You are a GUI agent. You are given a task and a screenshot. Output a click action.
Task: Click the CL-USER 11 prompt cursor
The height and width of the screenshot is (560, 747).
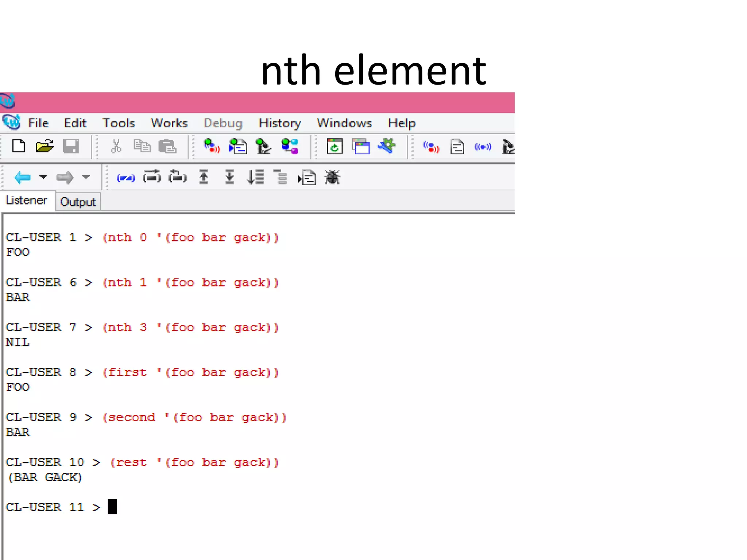coord(112,507)
